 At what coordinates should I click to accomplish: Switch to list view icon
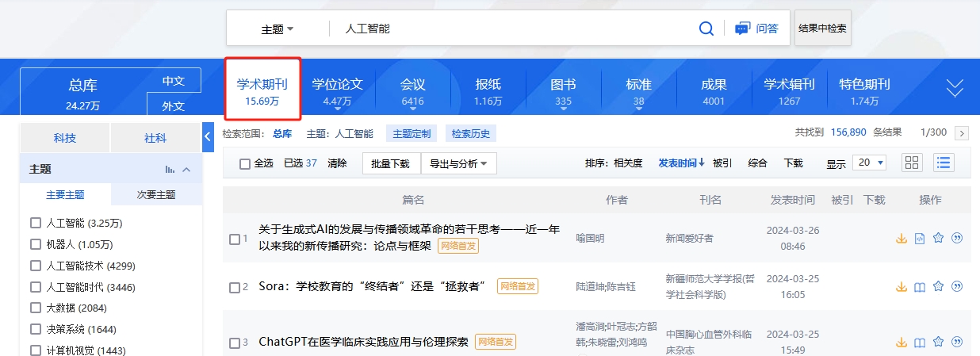[944, 163]
